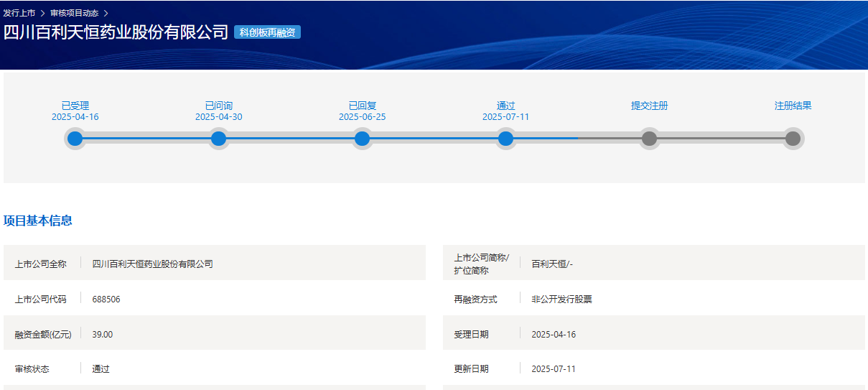This screenshot has height=390, width=868.
Task: Click the arrow after 发行上市 breadcrumb
Action: 43,13
